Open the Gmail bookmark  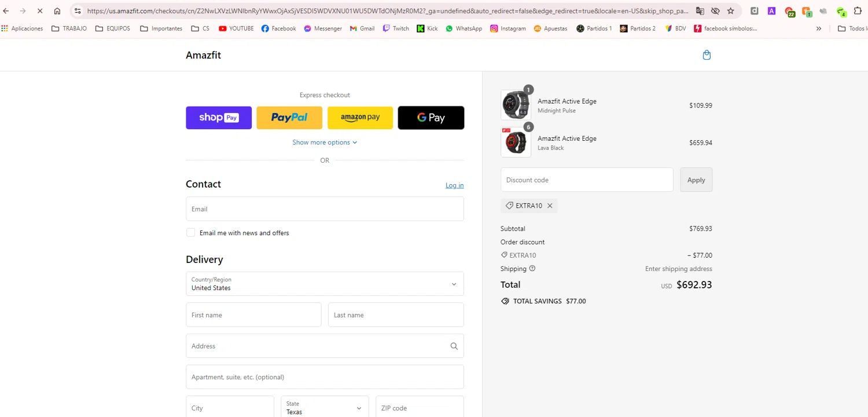[362, 28]
